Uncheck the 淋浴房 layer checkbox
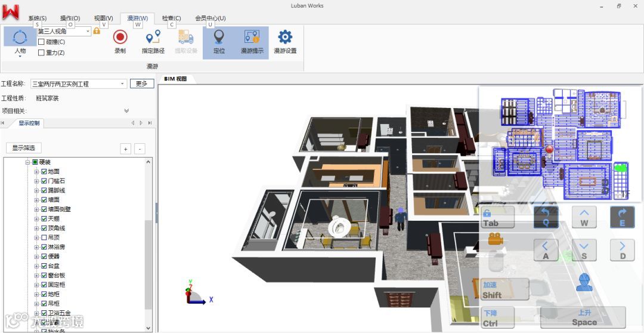The image size is (644, 333). pyautogui.click(x=44, y=247)
